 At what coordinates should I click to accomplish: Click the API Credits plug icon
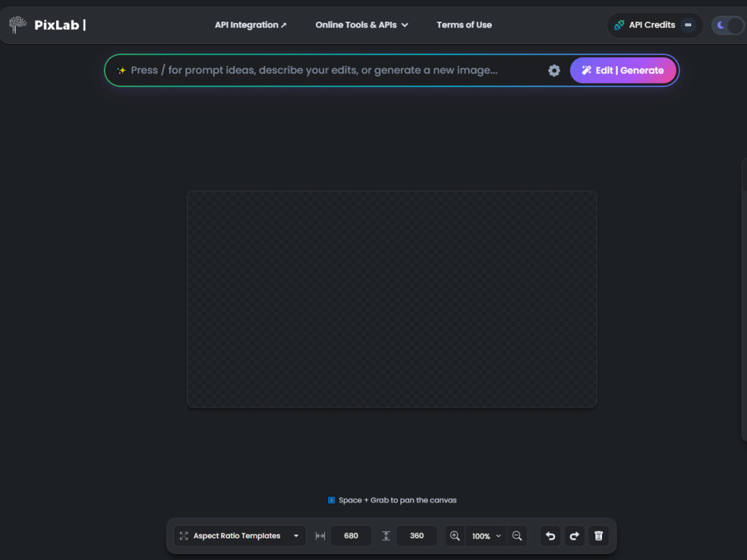pyautogui.click(x=619, y=25)
